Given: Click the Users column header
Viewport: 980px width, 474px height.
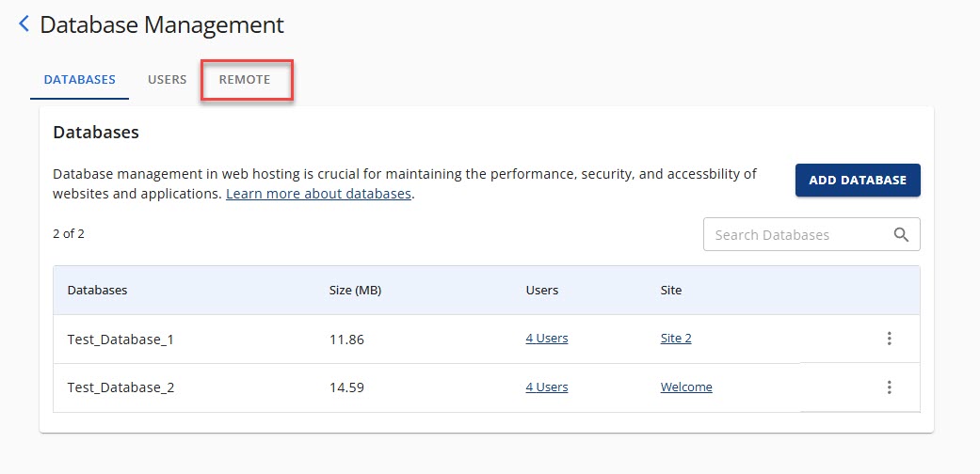Looking at the screenshot, I should pyautogui.click(x=541, y=290).
